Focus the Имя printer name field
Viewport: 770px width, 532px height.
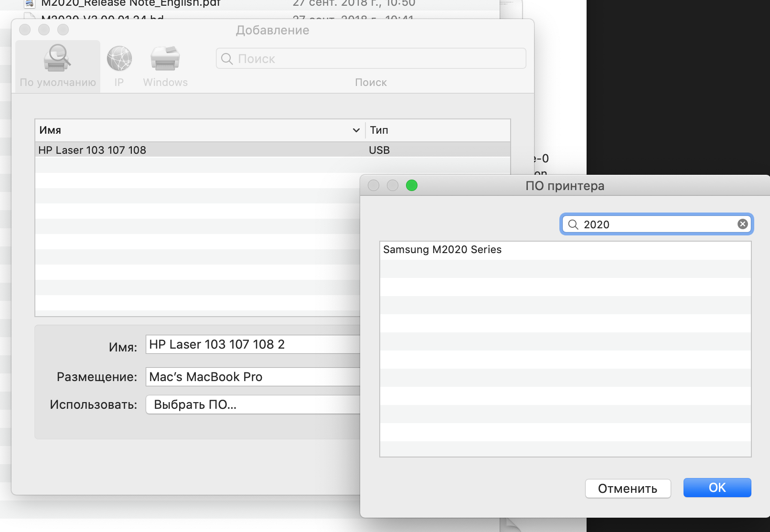click(253, 344)
